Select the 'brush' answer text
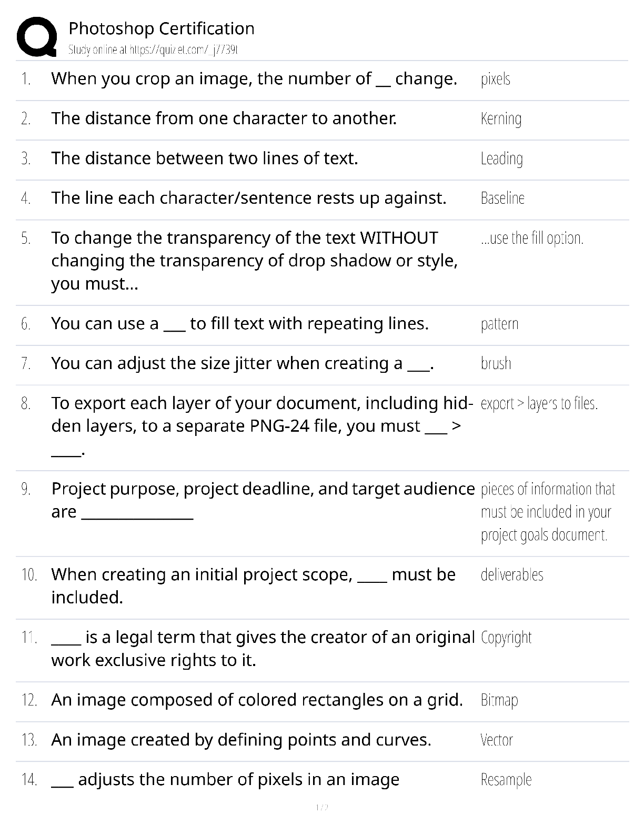Viewport: 644px width, 834px height. [x=496, y=363]
